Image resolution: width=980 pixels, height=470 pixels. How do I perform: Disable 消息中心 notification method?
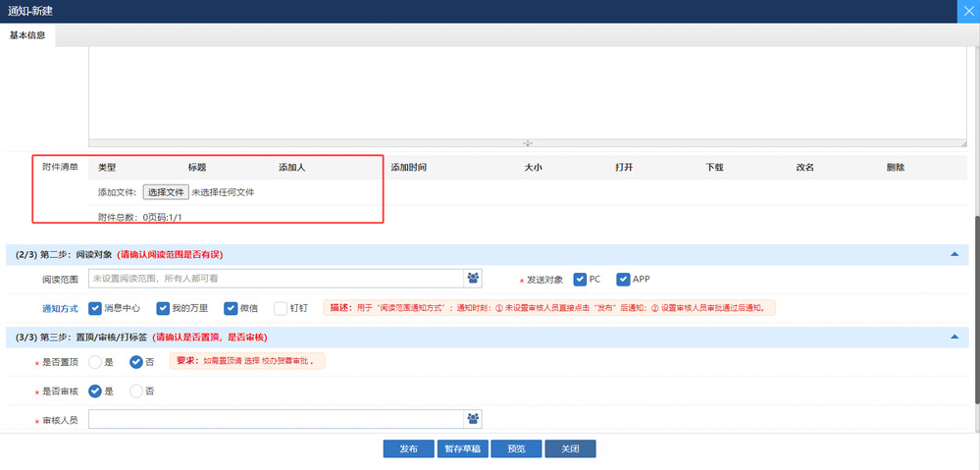[x=95, y=308]
